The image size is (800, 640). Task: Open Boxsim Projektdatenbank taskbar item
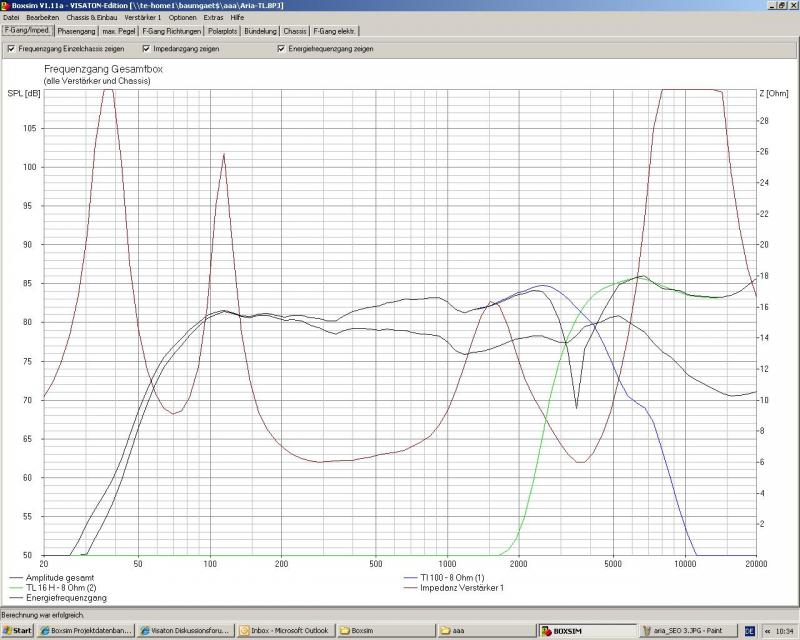coord(86,631)
